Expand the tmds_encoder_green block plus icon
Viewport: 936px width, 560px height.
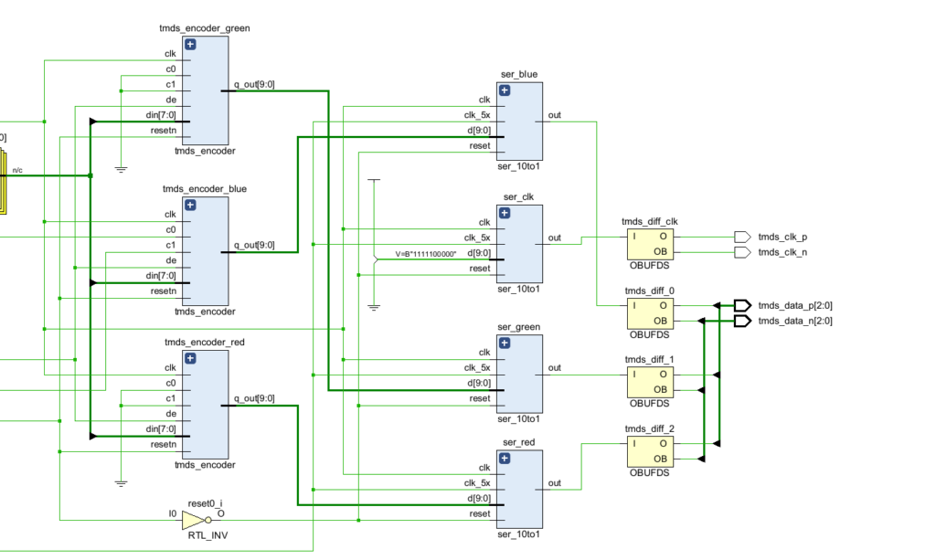click(x=190, y=45)
